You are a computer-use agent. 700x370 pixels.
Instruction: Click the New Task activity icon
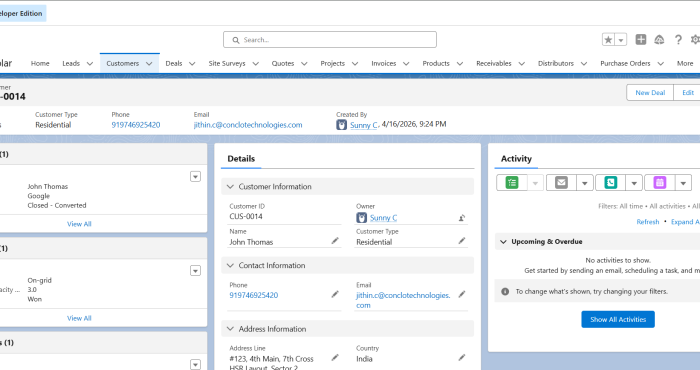point(512,183)
